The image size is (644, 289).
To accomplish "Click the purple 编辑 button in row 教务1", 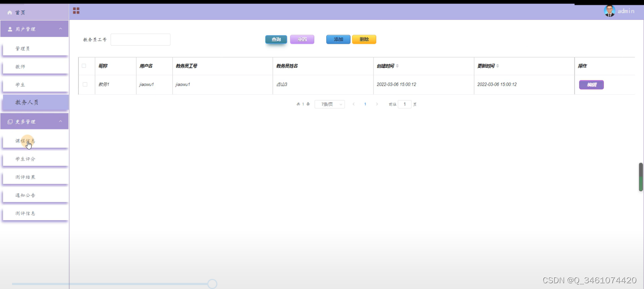I will click(x=591, y=85).
